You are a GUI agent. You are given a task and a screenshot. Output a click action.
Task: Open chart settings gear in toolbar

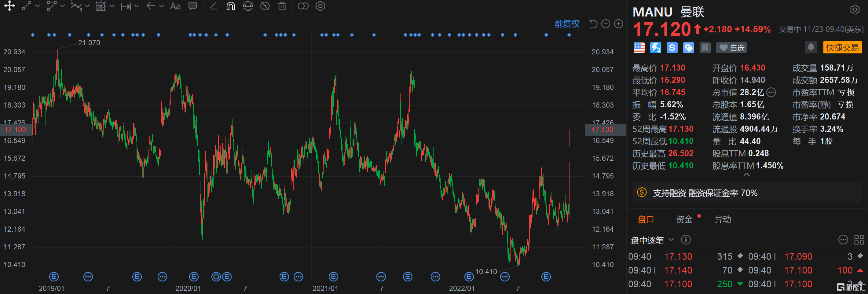(320, 6)
